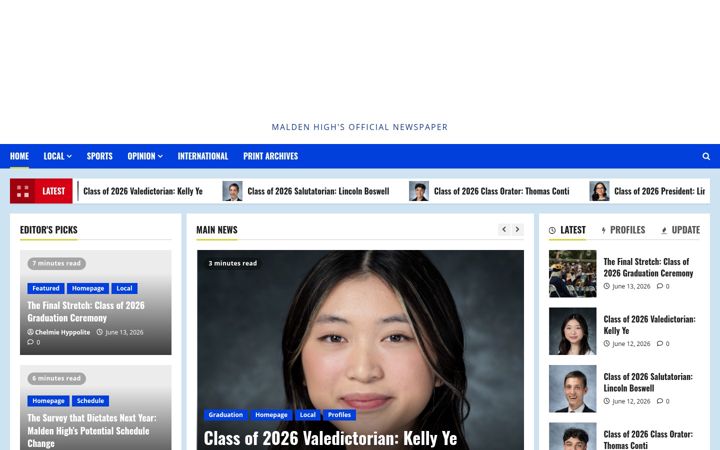Click Thomas Conti thumbnail in ticker
720x450 pixels.
[x=419, y=191]
